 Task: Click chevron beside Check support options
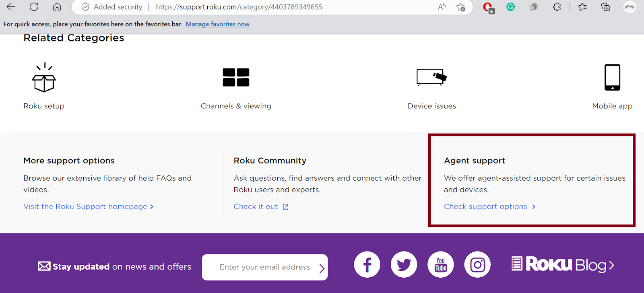click(534, 207)
